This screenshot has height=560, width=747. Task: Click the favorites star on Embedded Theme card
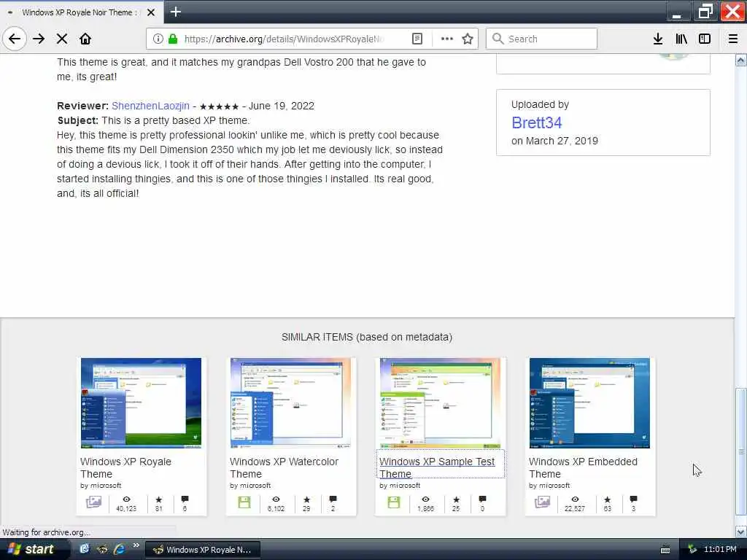pos(608,499)
